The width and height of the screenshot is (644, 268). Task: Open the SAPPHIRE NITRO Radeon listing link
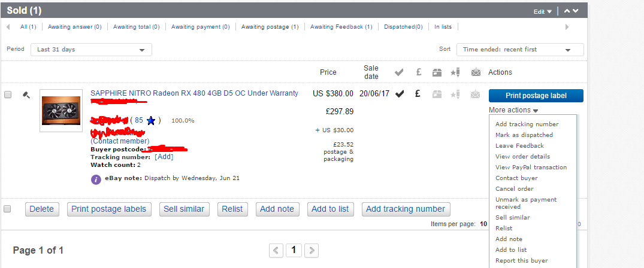194,93
